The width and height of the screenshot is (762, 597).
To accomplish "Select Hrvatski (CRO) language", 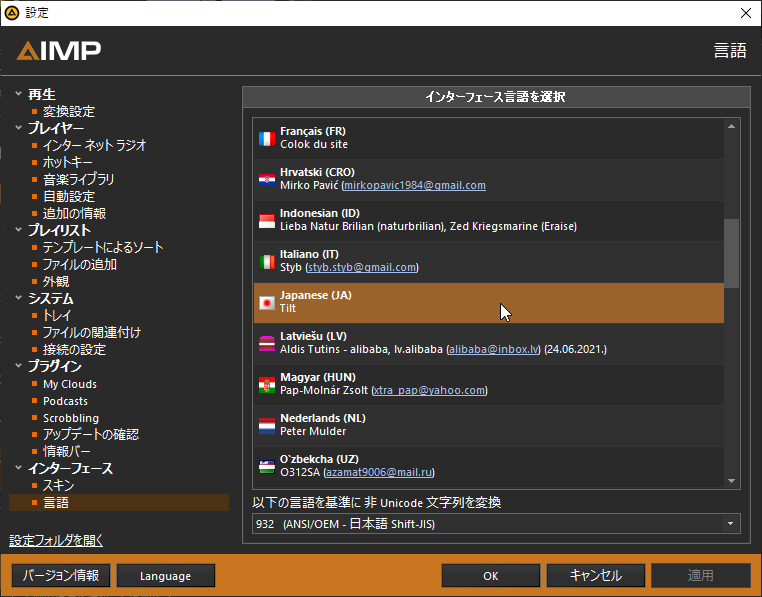I will pyautogui.click(x=489, y=180).
